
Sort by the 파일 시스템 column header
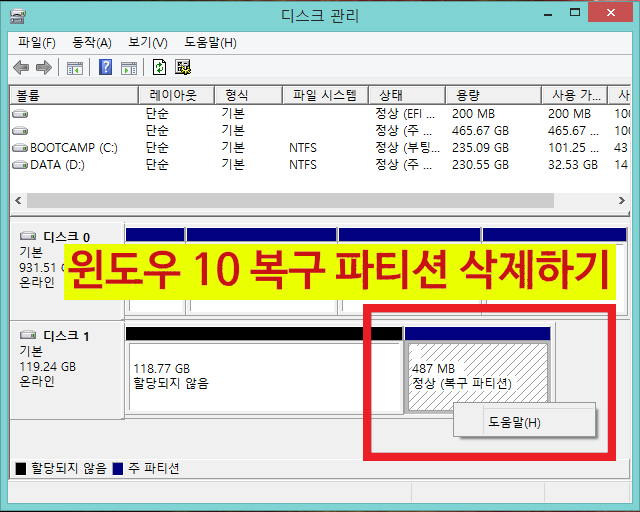pyautogui.click(x=325, y=96)
